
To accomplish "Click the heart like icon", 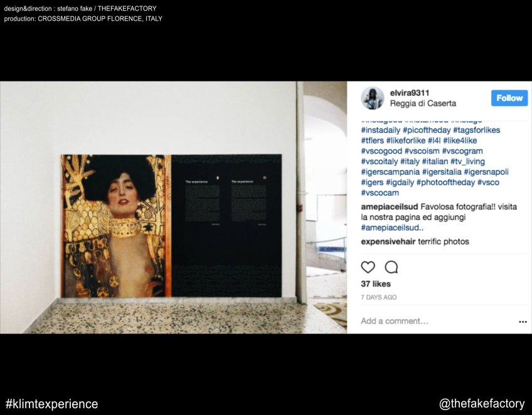I will tap(368, 267).
